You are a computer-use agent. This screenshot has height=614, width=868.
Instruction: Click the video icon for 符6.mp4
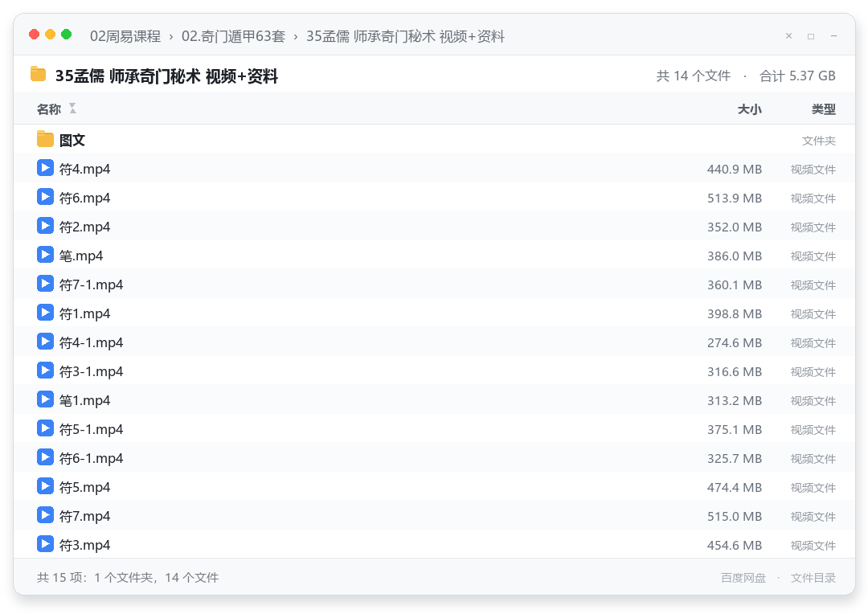click(45, 197)
